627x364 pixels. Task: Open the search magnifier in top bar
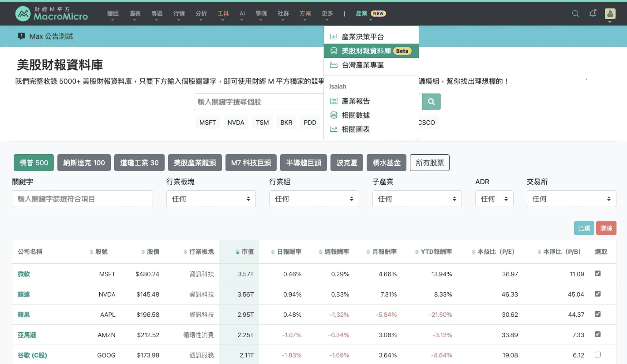tap(575, 14)
